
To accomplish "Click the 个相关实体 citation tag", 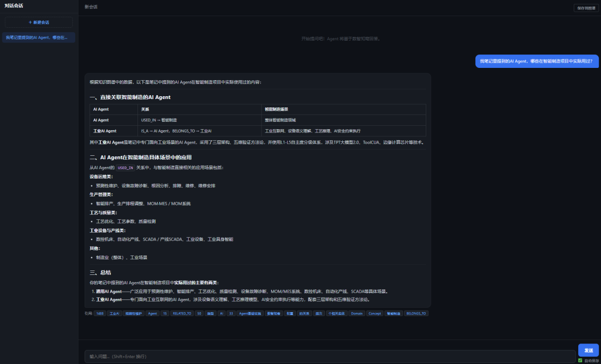I will (337, 313).
